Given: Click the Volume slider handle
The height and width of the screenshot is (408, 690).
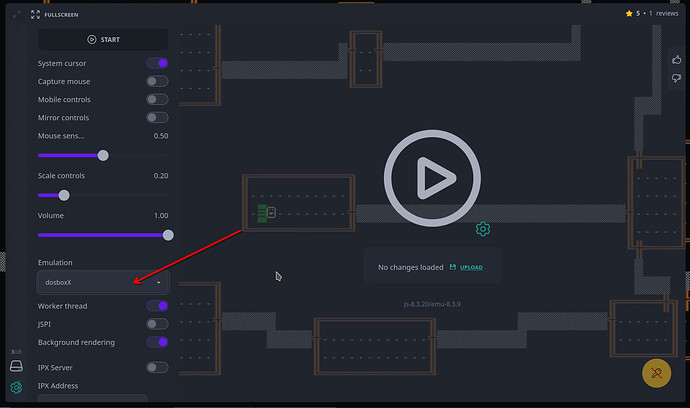Looking at the screenshot, I should [168, 235].
